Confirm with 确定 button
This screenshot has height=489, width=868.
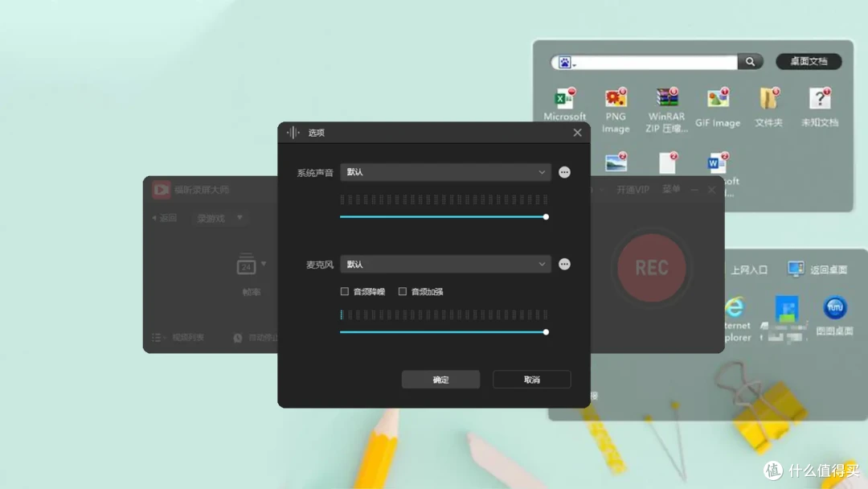click(440, 380)
